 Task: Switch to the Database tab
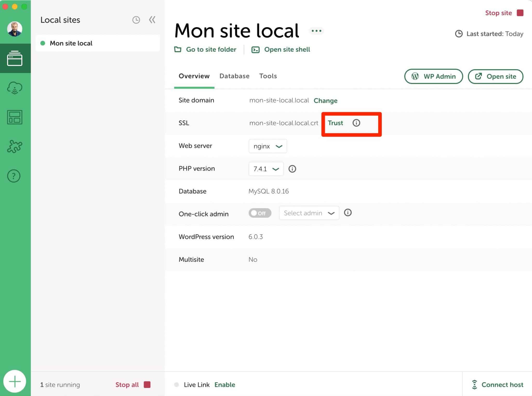tap(234, 76)
